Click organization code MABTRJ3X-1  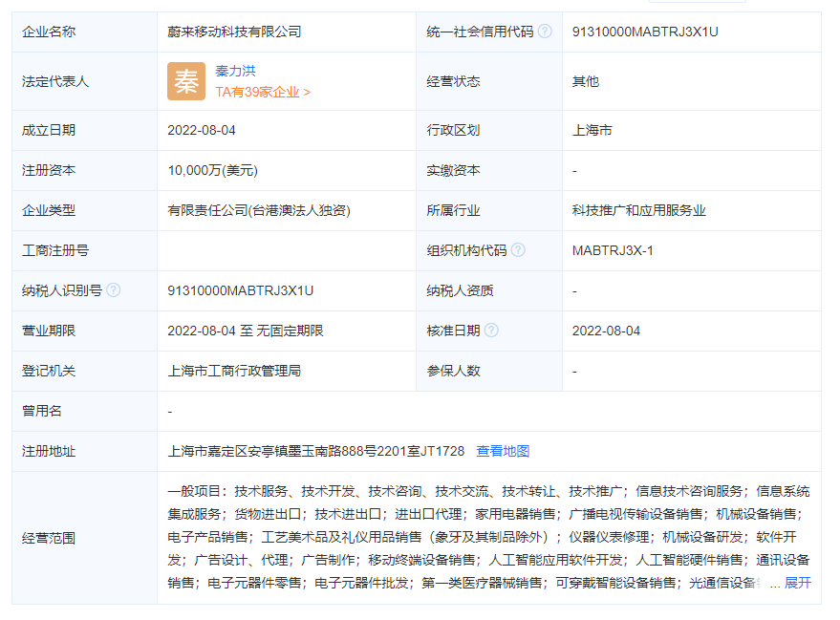click(x=613, y=250)
